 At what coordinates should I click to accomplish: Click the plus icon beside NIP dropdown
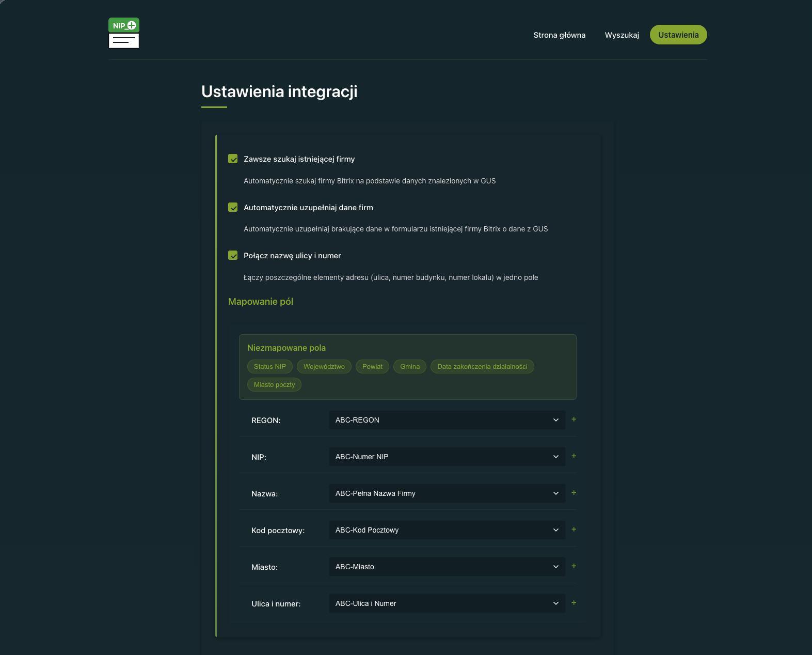(x=574, y=456)
